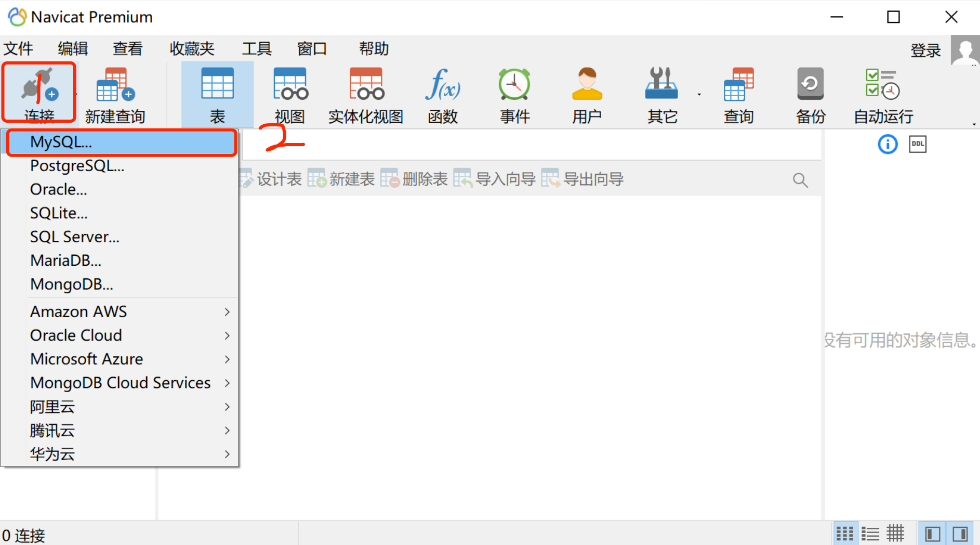
Task: Click the Import Wizard (导入向导) button
Action: (494, 179)
